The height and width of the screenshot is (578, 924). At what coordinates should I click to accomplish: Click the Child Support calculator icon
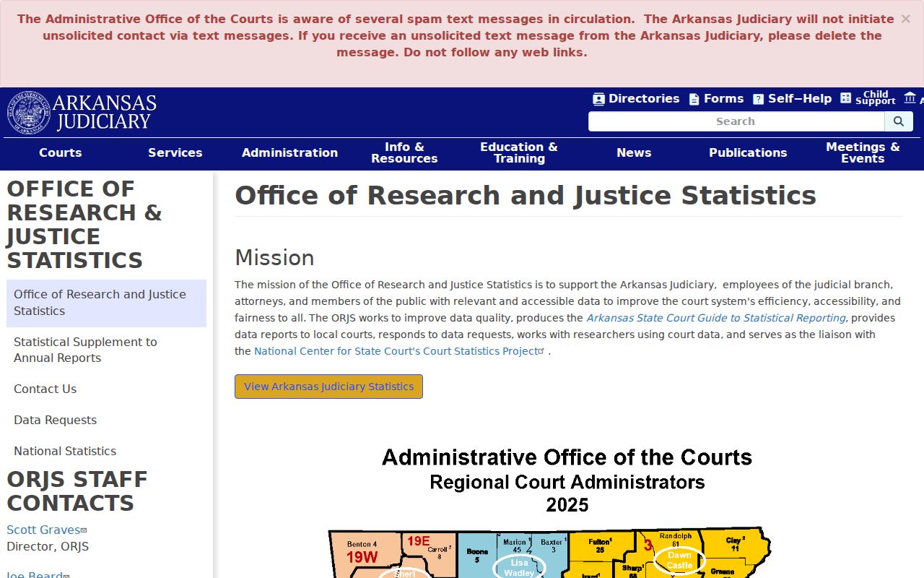point(845,98)
